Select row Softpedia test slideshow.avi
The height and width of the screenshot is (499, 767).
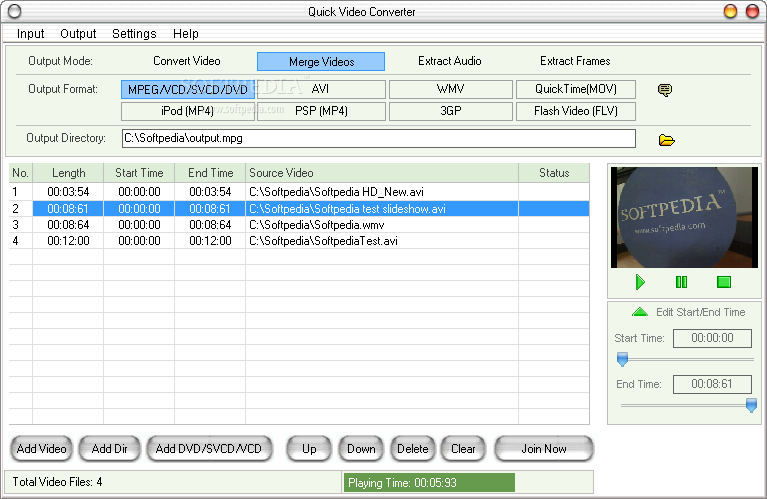(x=299, y=209)
